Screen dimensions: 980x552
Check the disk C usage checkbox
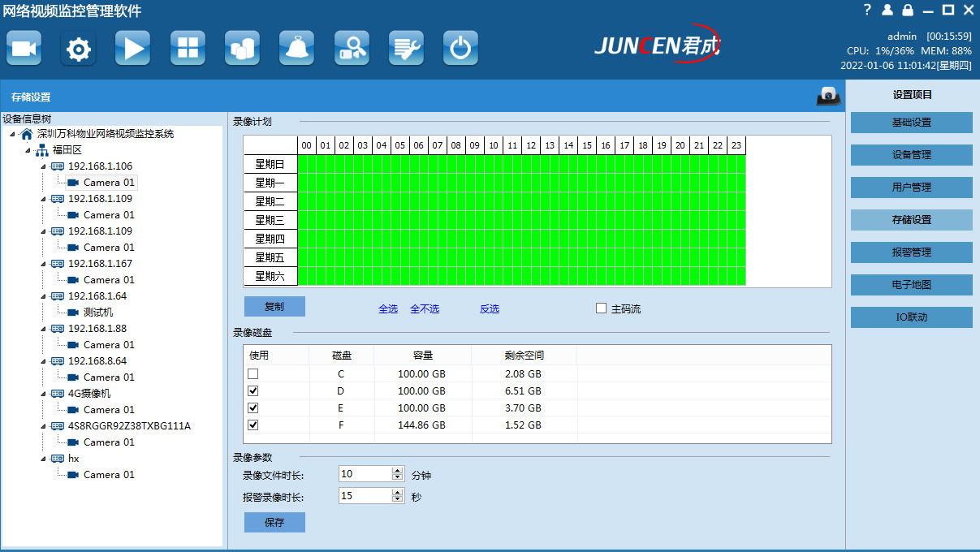pos(253,374)
